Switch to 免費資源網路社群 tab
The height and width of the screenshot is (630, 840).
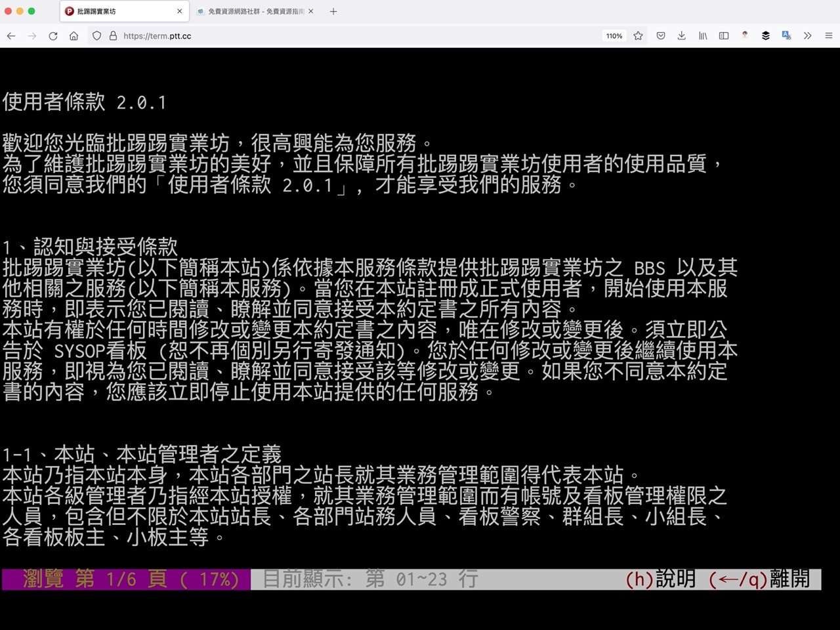coord(256,11)
